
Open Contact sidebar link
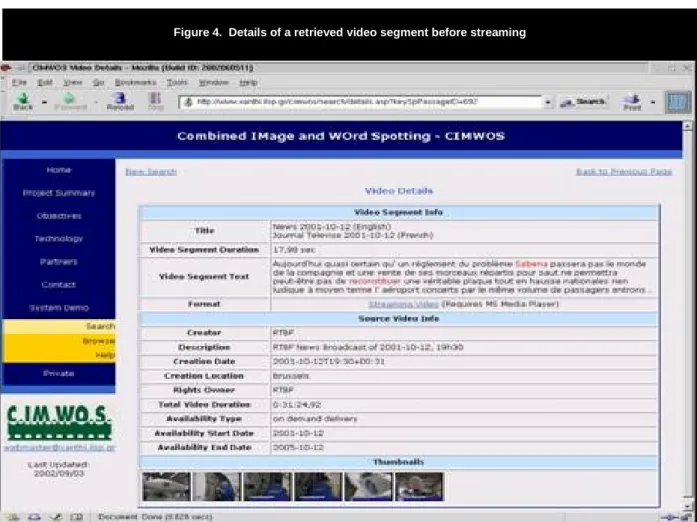pyautogui.click(x=59, y=285)
